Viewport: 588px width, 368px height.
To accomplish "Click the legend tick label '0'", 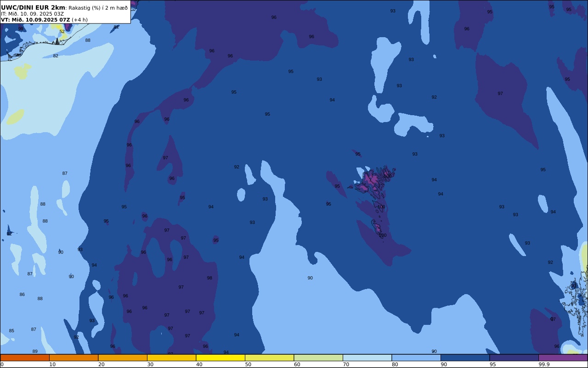I will [x=2, y=364].
